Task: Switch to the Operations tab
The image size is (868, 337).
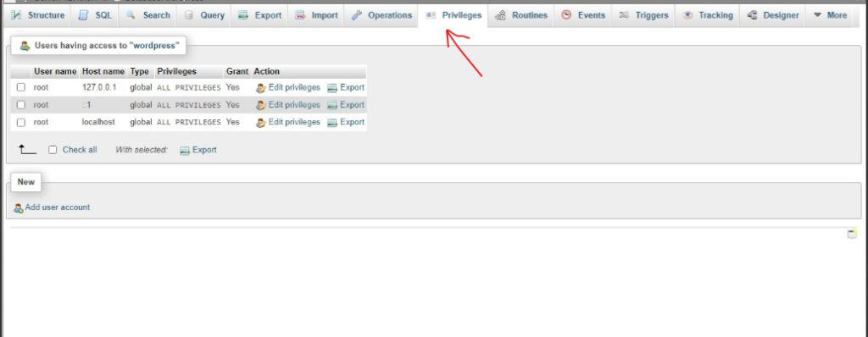Action: [381, 15]
